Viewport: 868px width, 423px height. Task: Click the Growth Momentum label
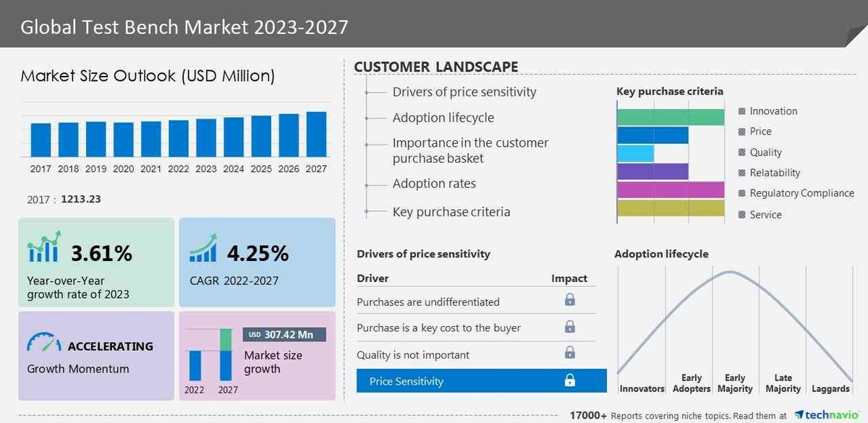[78, 369]
